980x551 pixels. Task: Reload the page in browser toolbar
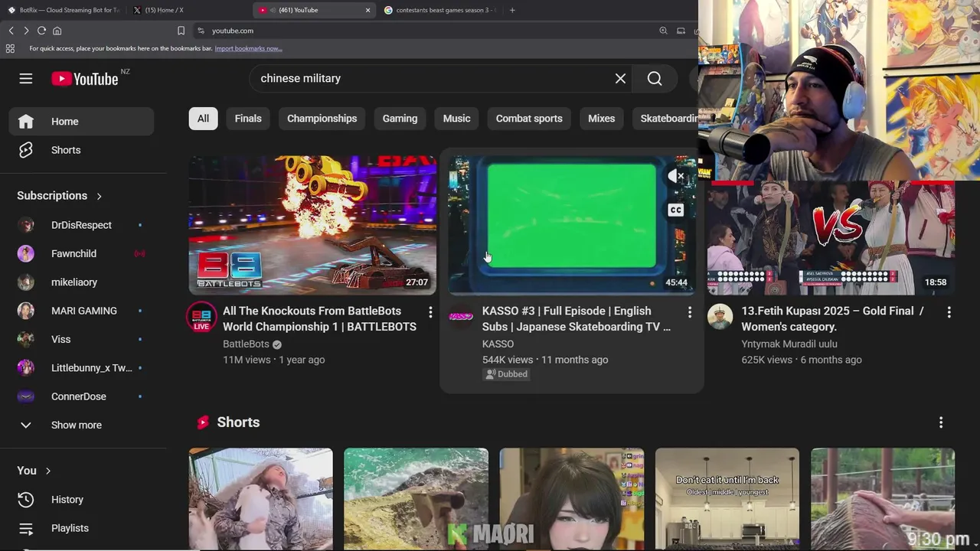pos(41,31)
